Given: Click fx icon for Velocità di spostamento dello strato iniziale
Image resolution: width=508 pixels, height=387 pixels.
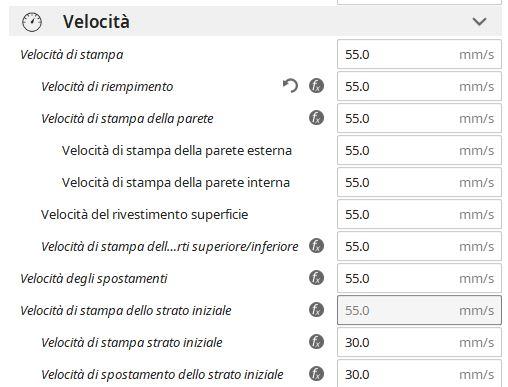Looking at the screenshot, I should point(316,374).
